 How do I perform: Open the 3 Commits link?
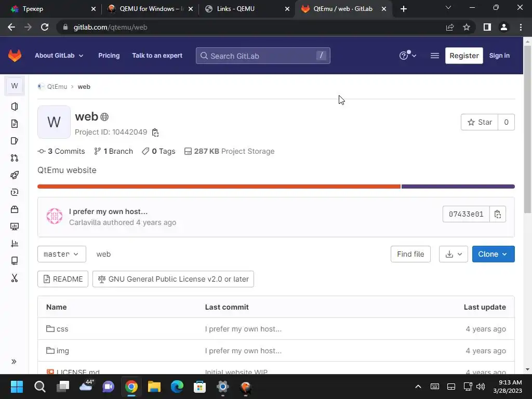coord(61,151)
